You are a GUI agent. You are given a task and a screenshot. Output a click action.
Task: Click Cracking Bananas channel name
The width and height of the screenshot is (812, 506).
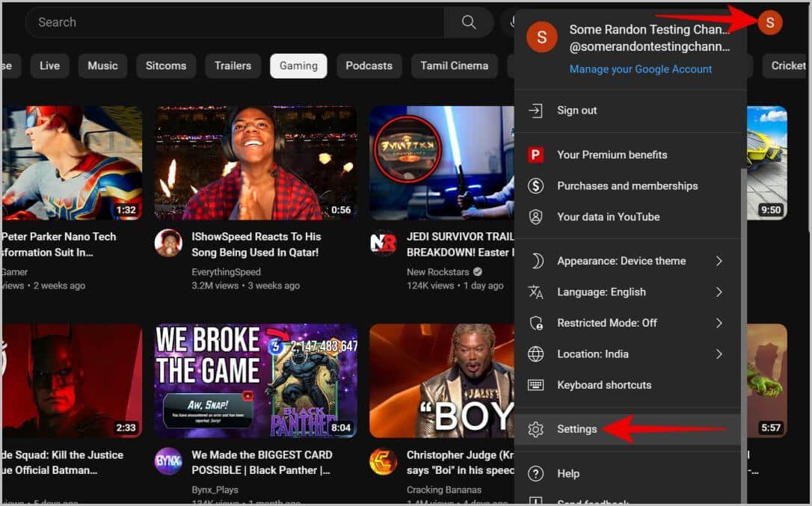pyautogui.click(x=444, y=490)
